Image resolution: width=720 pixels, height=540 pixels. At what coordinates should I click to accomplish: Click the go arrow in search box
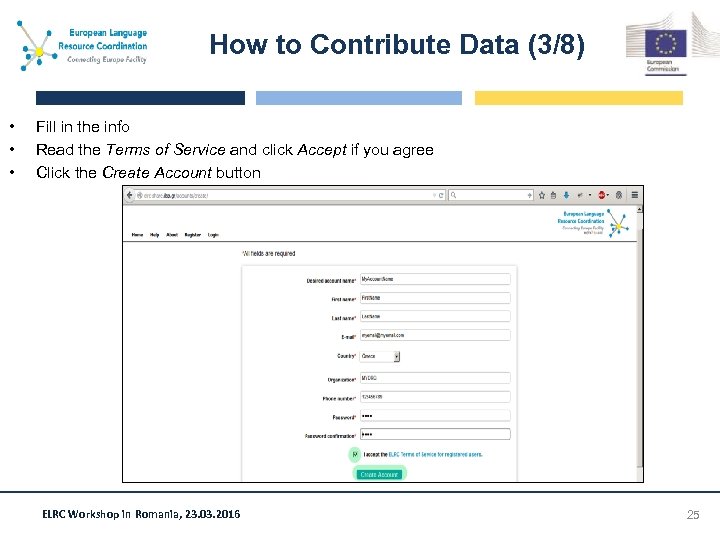coord(529,196)
